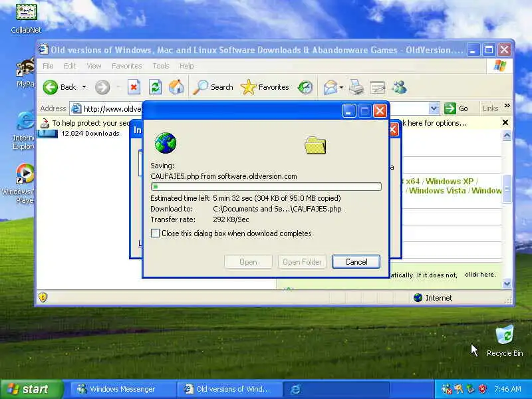Viewport: 532px width, 399px height.
Task: Click the globe icon in download dialog
Action: tap(165, 143)
